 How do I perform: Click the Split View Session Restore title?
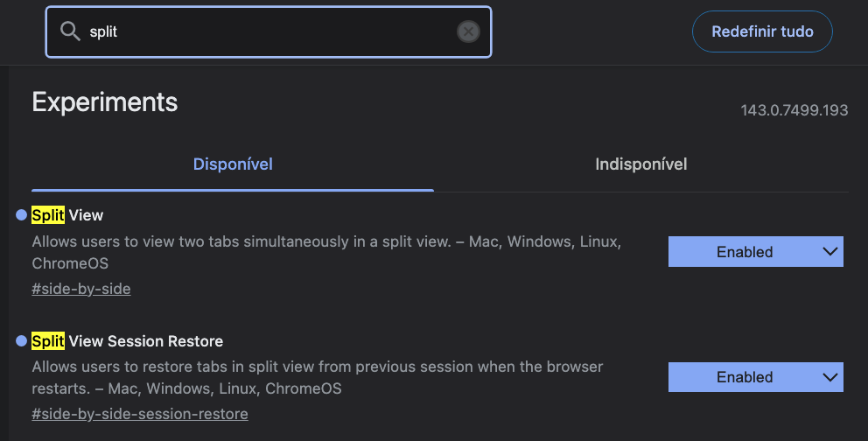tap(128, 341)
